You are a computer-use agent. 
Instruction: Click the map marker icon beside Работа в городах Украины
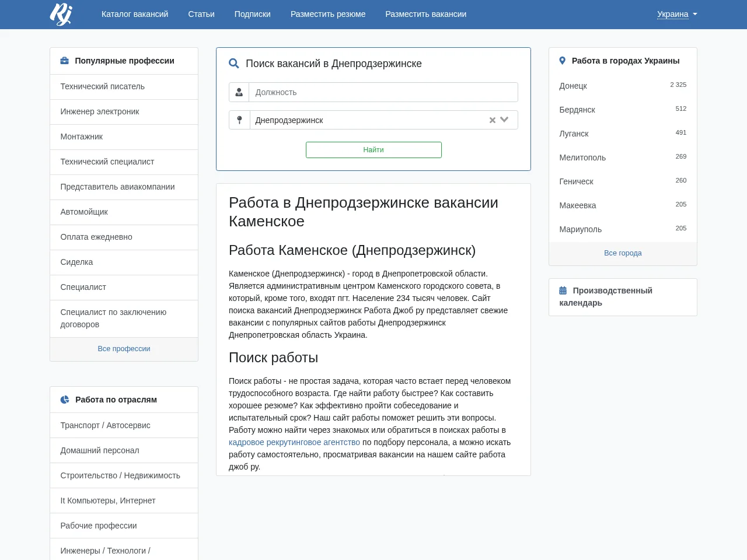(563, 61)
